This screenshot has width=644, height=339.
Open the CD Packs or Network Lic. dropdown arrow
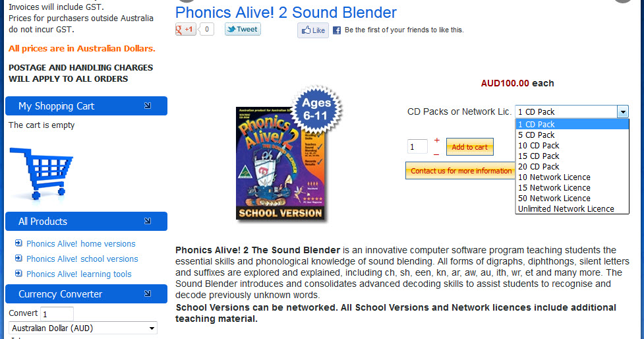point(623,112)
